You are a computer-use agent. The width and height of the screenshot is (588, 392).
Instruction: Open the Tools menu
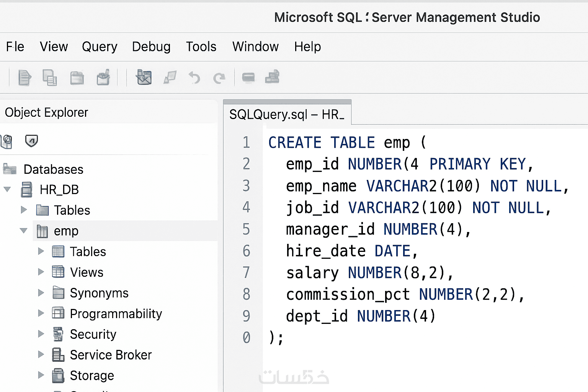click(201, 47)
